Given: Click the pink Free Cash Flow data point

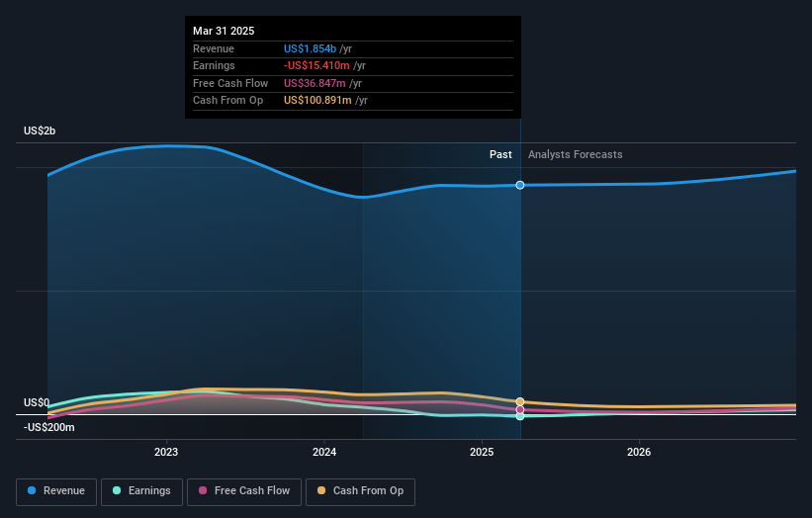Looking at the screenshot, I should pyautogui.click(x=520, y=410).
